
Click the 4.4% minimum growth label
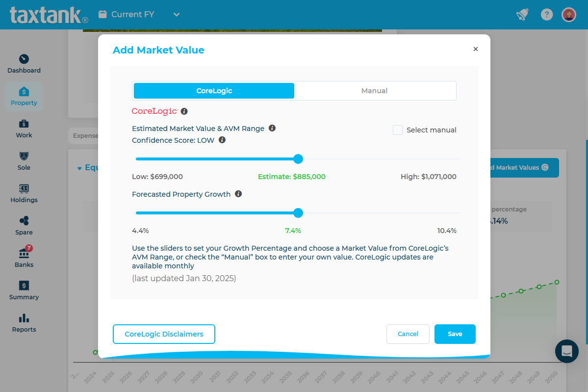(x=140, y=231)
